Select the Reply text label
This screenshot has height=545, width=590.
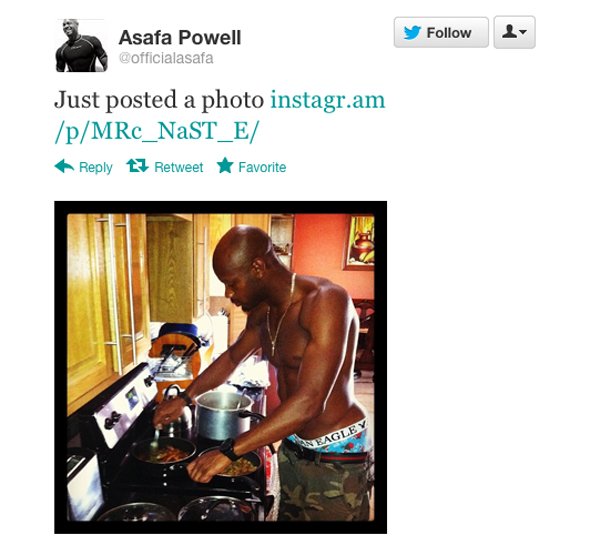[96, 167]
